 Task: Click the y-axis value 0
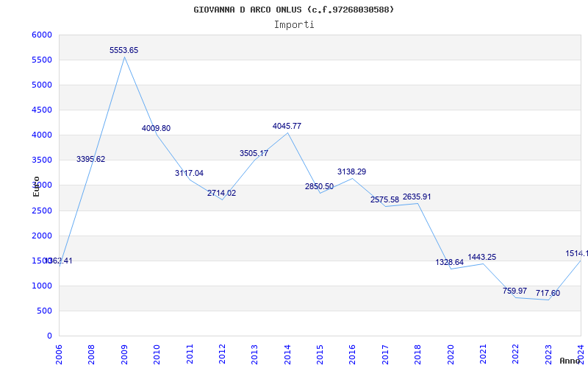coord(49,336)
